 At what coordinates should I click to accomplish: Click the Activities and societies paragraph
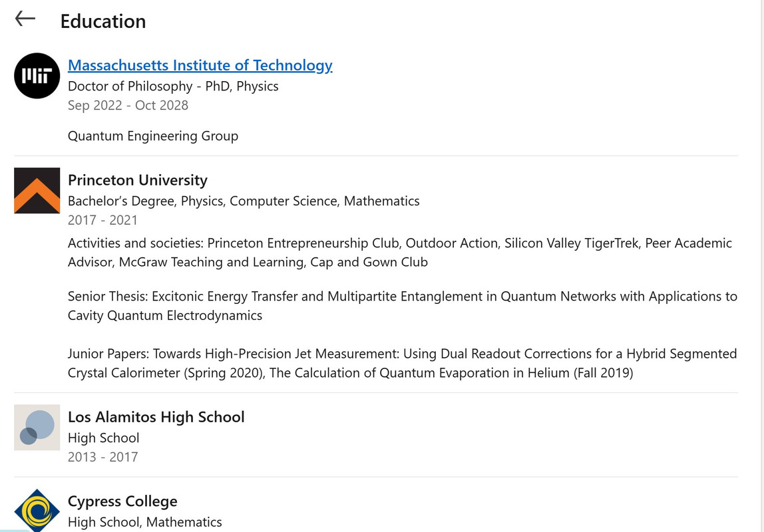(399, 253)
